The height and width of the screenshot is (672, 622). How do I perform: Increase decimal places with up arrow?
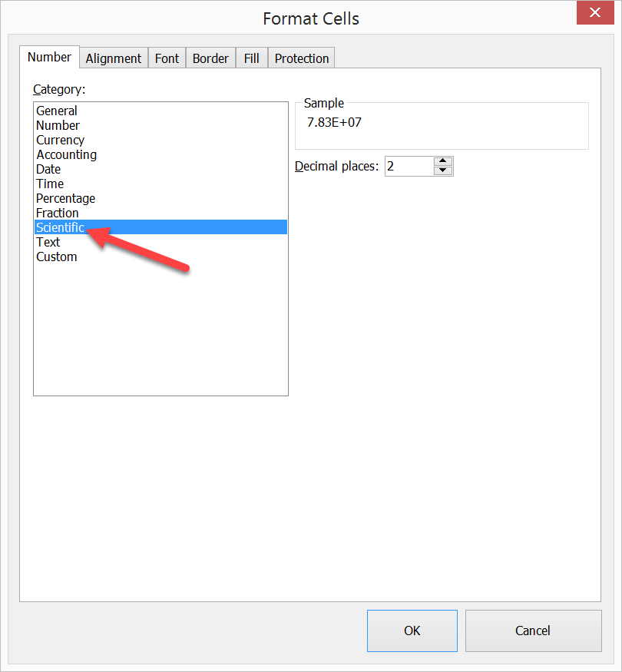pyautogui.click(x=443, y=161)
